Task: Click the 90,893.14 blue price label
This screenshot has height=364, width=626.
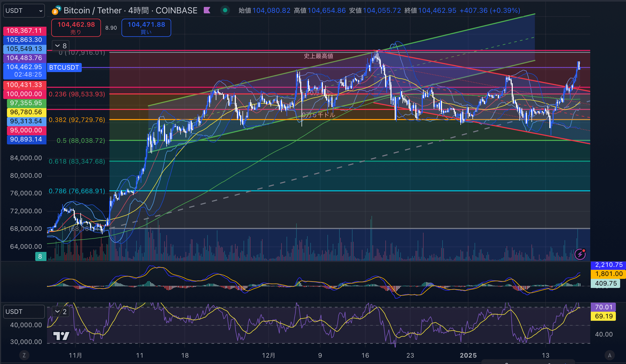Action: pyautogui.click(x=26, y=139)
